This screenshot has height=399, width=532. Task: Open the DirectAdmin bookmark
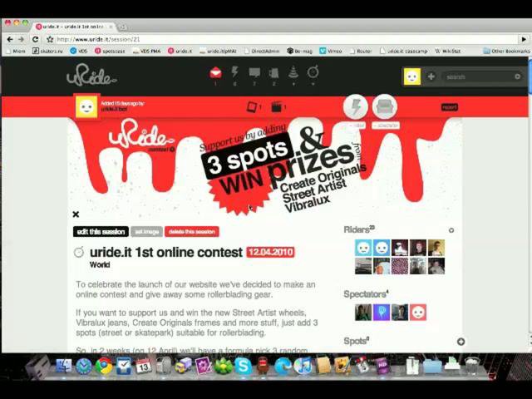[x=262, y=51]
